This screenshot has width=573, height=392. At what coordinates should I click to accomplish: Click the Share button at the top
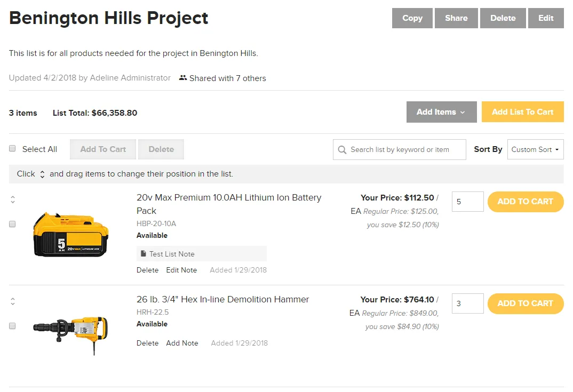click(x=456, y=18)
